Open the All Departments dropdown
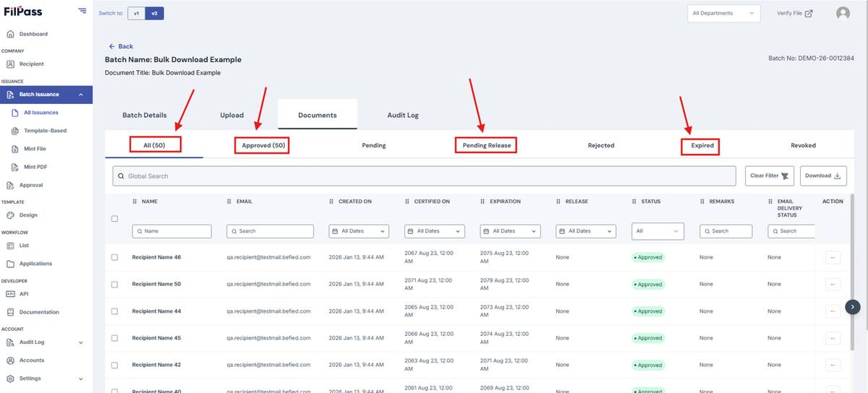Screen dimensions: 868x393 click(x=723, y=13)
